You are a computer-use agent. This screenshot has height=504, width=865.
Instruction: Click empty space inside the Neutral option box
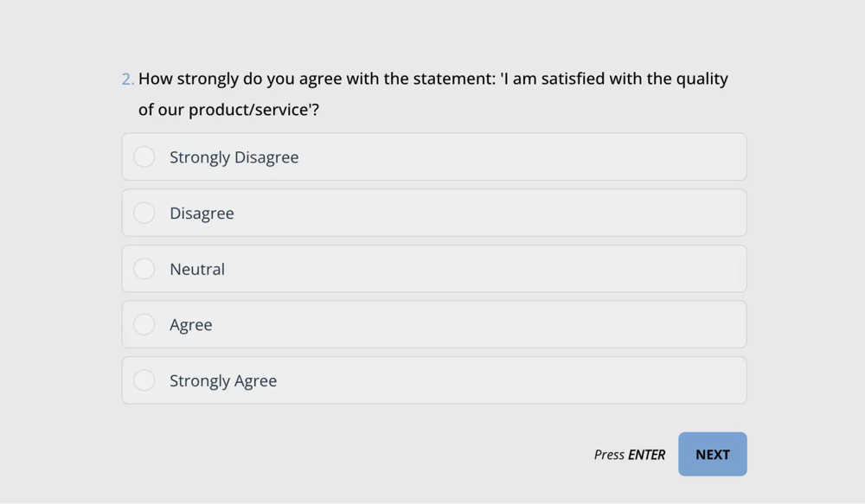tap(519, 269)
